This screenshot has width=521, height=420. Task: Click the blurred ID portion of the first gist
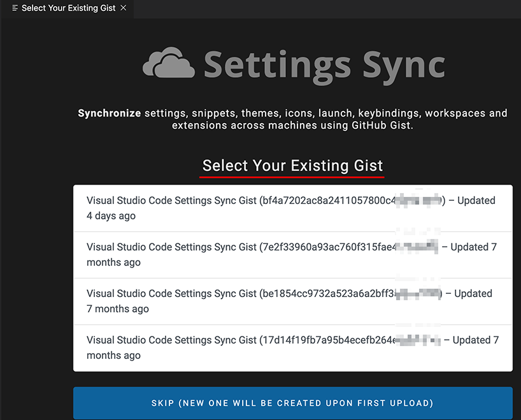[x=418, y=201]
